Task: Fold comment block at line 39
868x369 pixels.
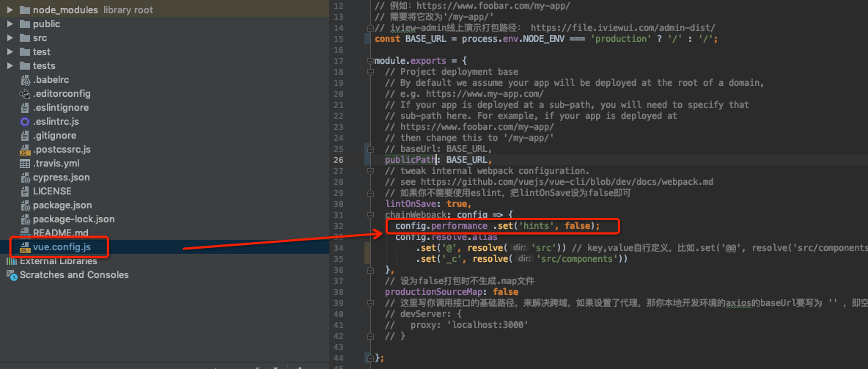Action: click(x=369, y=302)
